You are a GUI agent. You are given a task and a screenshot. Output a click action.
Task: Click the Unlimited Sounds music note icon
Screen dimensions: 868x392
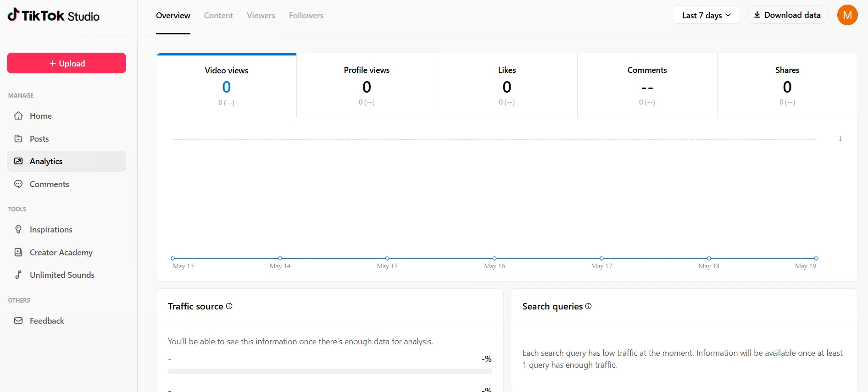point(18,275)
